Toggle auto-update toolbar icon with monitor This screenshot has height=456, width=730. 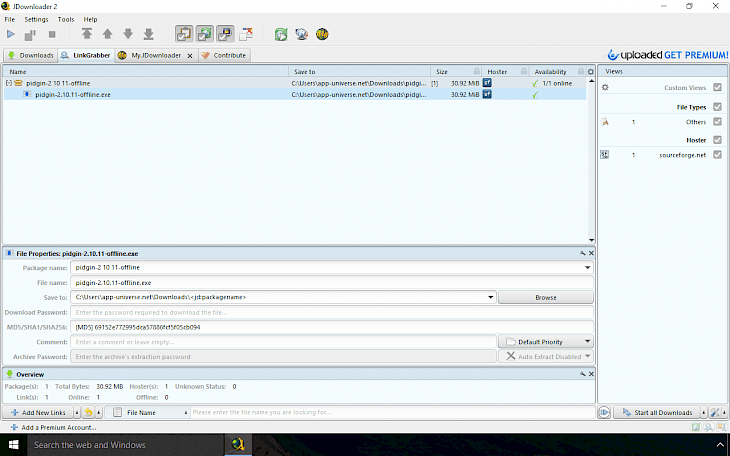(x=225, y=34)
